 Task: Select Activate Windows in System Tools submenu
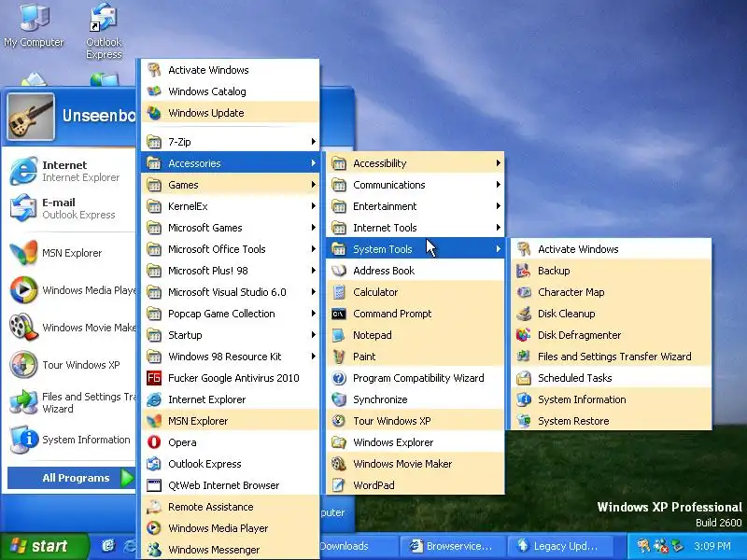coord(612,249)
